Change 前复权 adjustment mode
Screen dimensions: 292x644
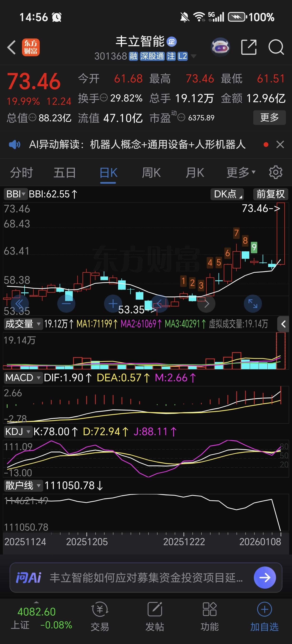(x=271, y=194)
